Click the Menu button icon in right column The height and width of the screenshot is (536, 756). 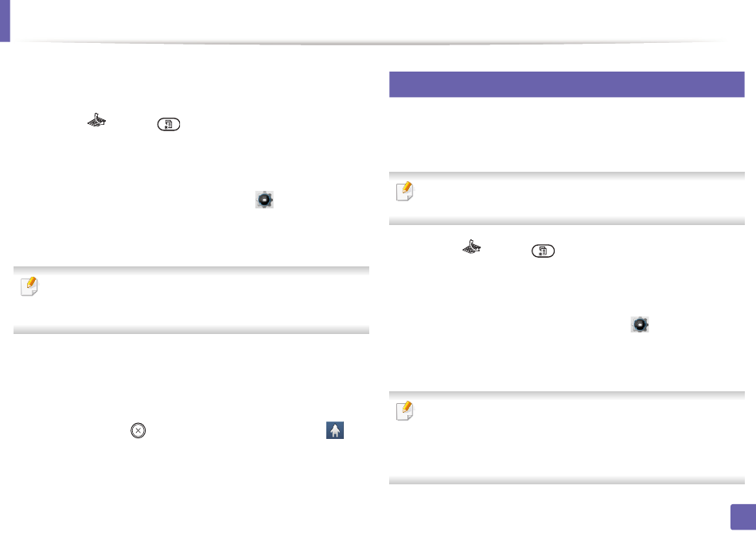543,251
